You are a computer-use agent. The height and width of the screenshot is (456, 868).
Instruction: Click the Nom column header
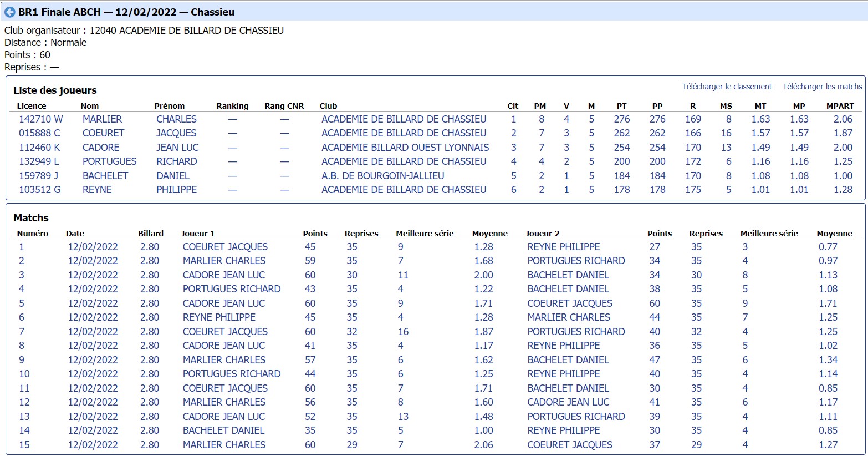pyautogui.click(x=90, y=106)
